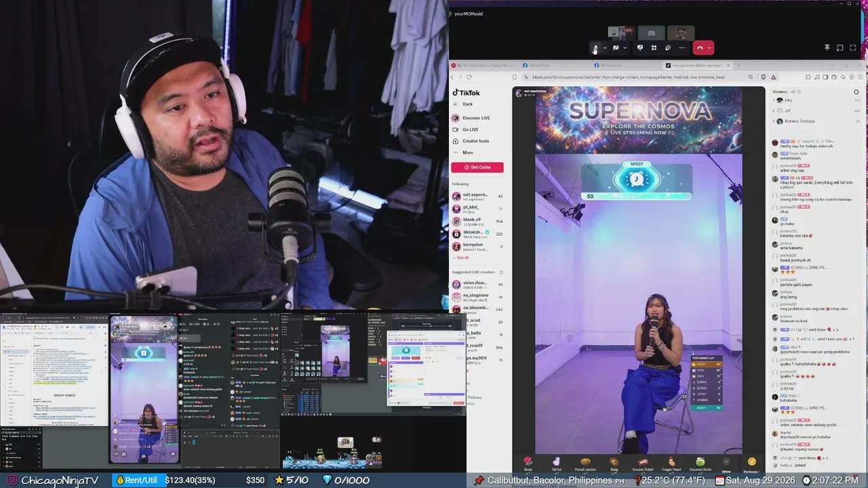Screen dimensions: 868x488
Task: Click the Get Coins button
Action: (477, 167)
